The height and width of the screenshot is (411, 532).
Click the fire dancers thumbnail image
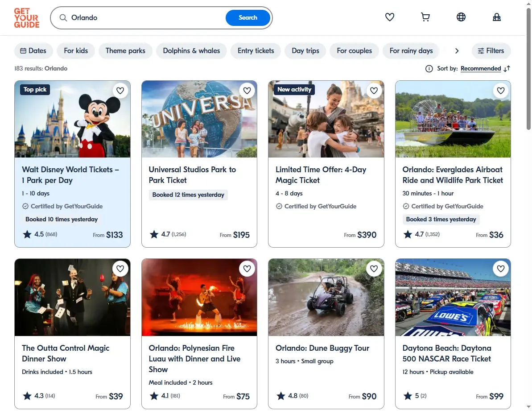tap(199, 297)
